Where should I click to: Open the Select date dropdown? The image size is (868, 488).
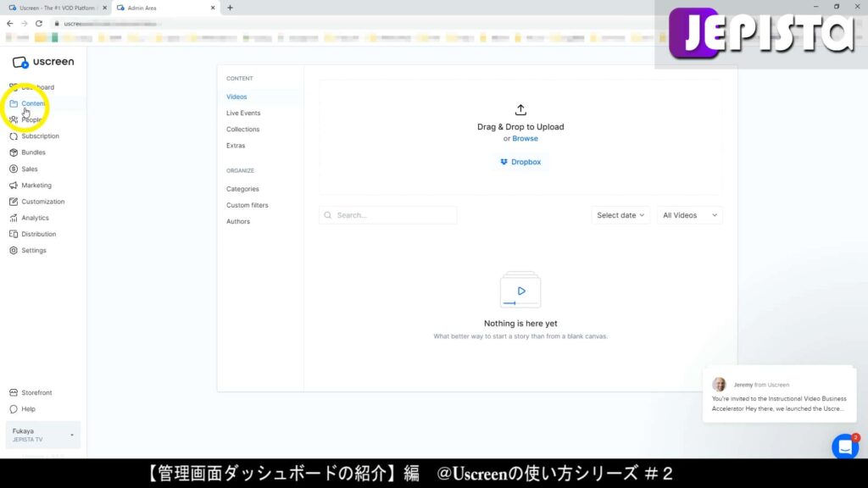click(620, 215)
